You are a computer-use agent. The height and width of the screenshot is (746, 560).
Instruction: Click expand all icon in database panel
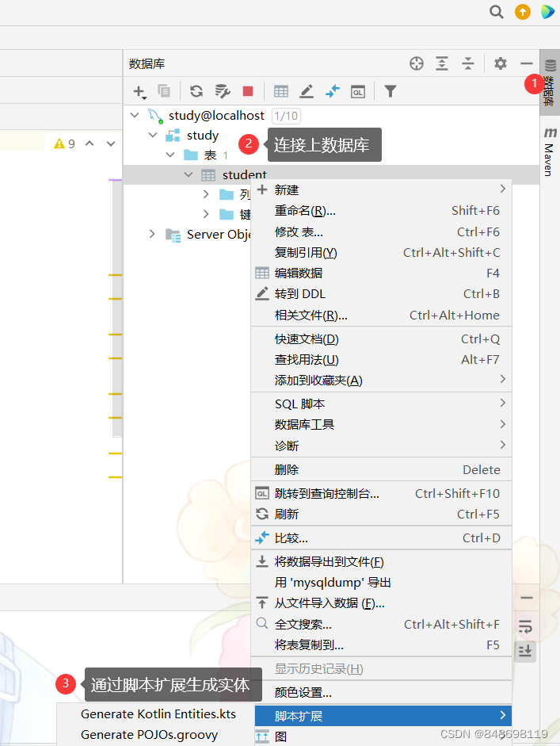point(442,63)
